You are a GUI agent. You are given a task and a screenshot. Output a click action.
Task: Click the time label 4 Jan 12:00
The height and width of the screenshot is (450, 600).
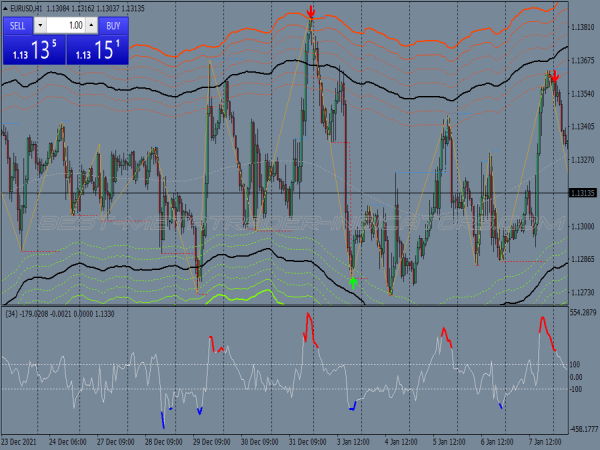point(401,442)
